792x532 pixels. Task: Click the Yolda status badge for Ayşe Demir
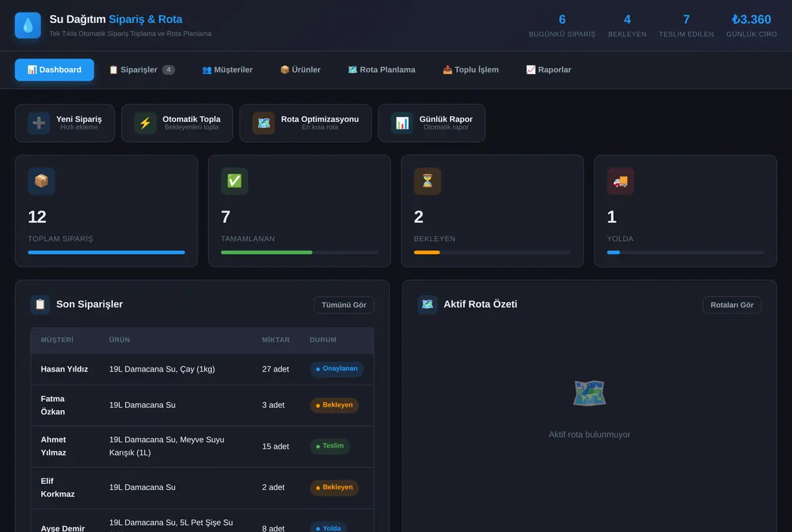[329, 528]
